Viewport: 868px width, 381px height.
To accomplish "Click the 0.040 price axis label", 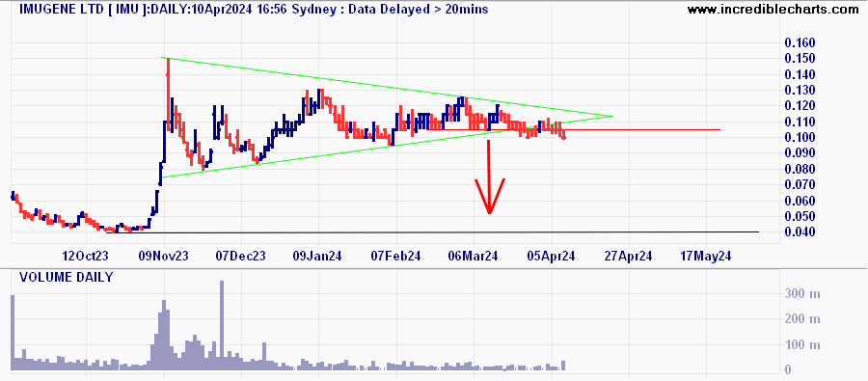I will click(x=800, y=231).
